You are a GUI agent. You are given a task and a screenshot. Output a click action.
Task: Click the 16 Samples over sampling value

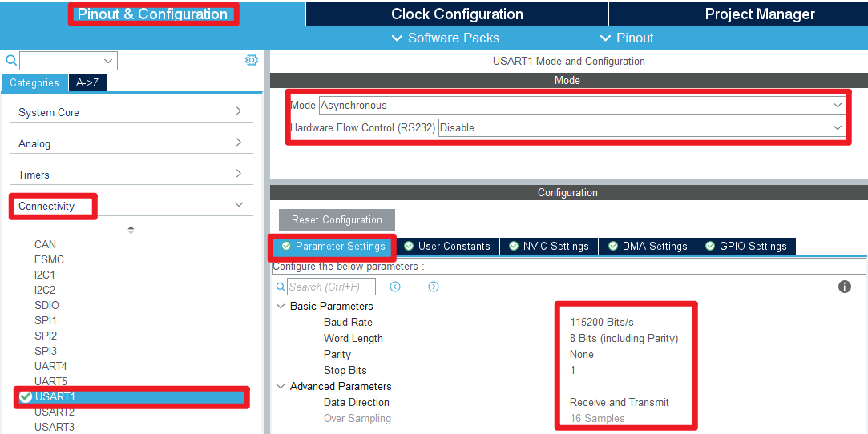coord(597,419)
